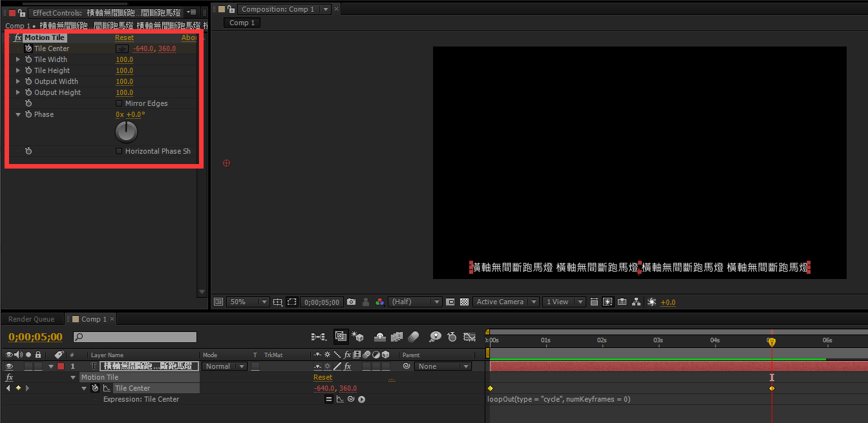Open the Active Camera view dropdown
The image size is (868, 423).
506,302
